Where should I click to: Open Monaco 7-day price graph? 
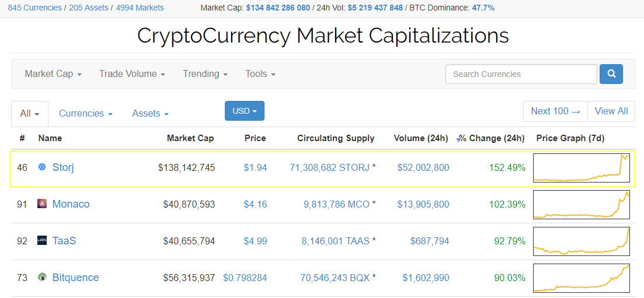coord(581,204)
